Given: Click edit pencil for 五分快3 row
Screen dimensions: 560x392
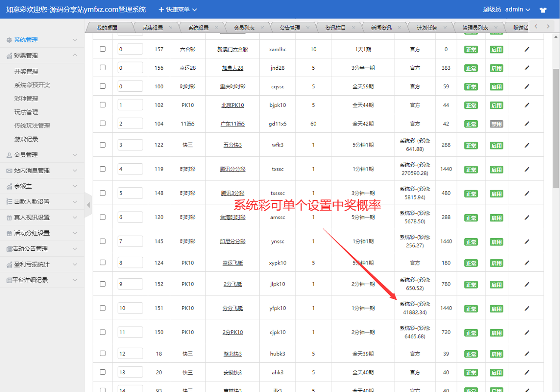Looking at the screenshot, I should (x=526, y=145).
